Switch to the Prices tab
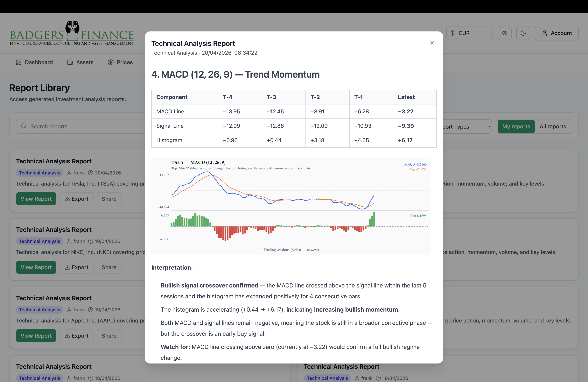Viewport: 588px width, 382px height. click(x=120, y=62)
